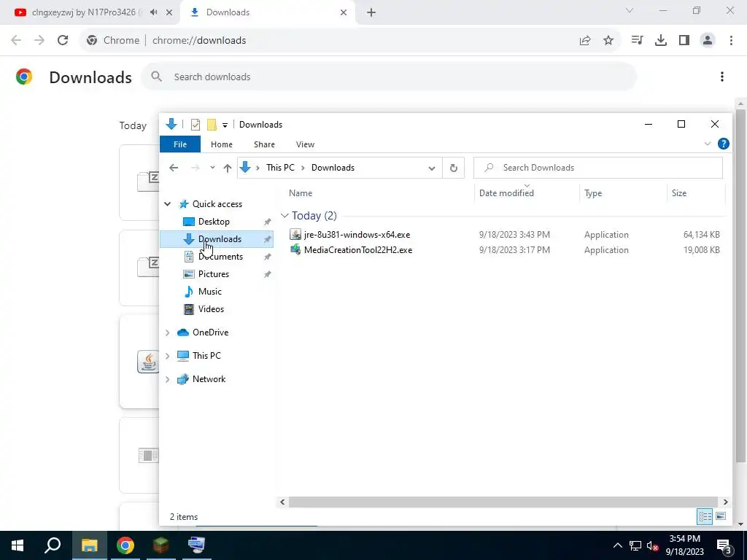Go up one folder level in Explorer
Viewport: 747px width, 560px height.
[x=228, y=168]
